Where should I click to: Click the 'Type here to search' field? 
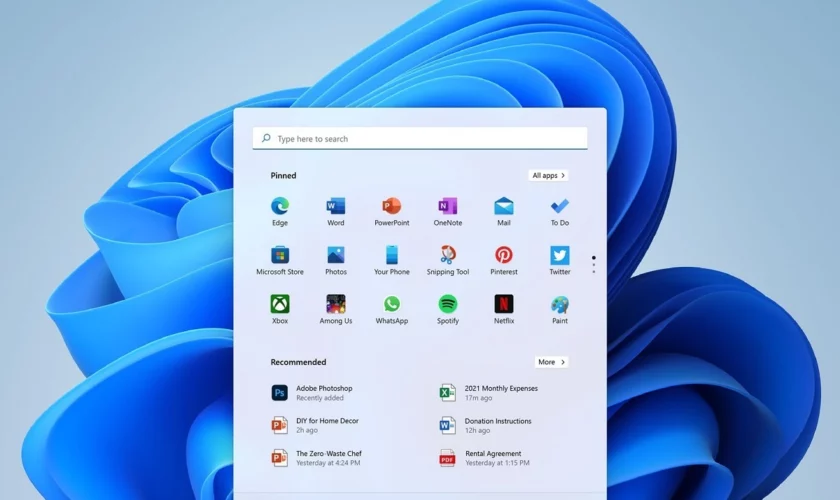420,139
